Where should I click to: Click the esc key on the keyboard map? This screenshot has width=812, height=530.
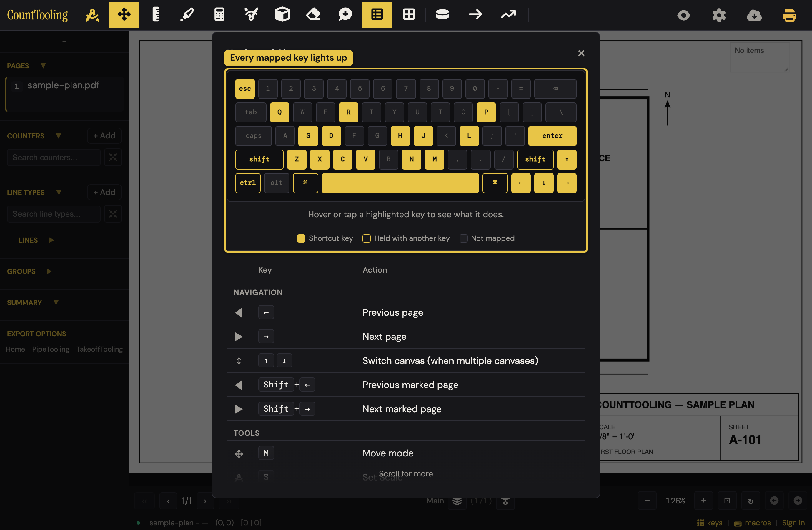(x=245, y=89)
